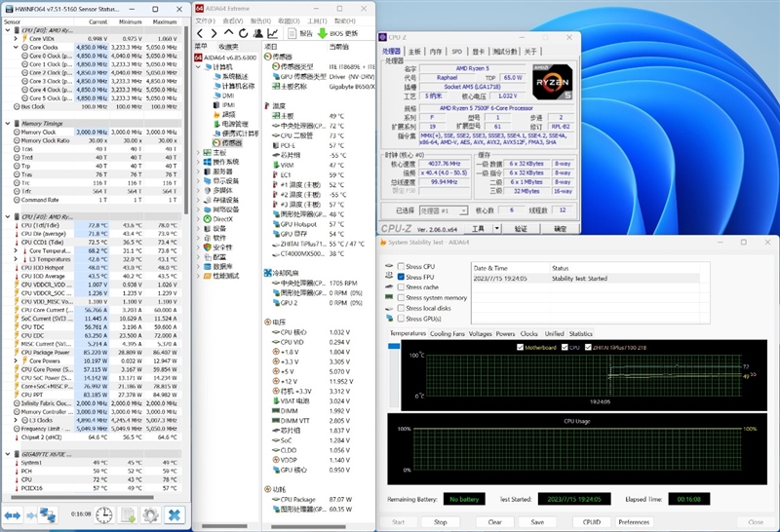Enable Stress cache checkbox

[x=401, y=286]
